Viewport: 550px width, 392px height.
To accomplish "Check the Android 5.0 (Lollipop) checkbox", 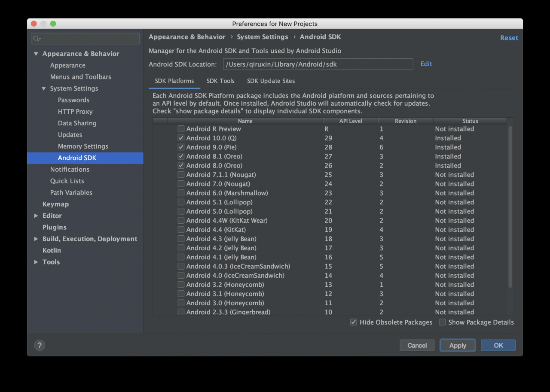I will point(181,211).
